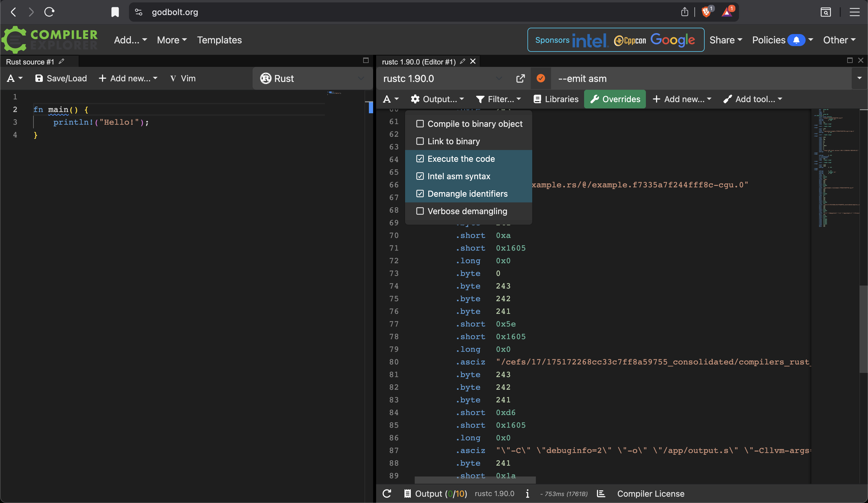Uncheck Execute the code option
Screen dimensions: 868x503
(x=420, y=159)
